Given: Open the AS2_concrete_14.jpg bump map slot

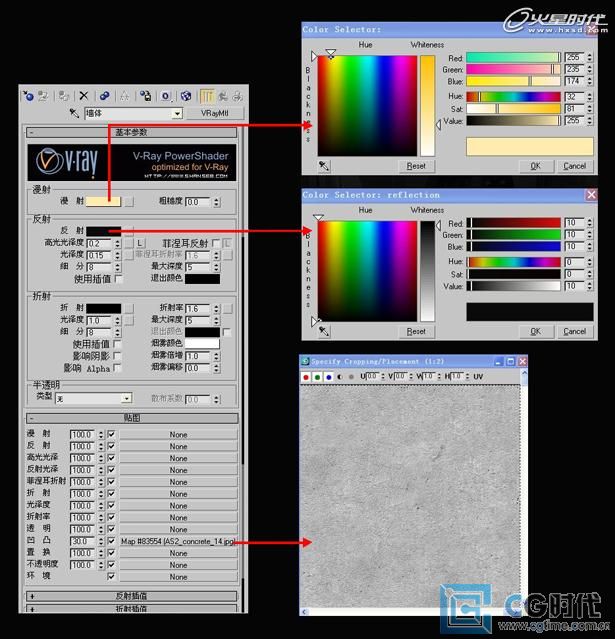Looking at the screenshot, I should [178, 541].
